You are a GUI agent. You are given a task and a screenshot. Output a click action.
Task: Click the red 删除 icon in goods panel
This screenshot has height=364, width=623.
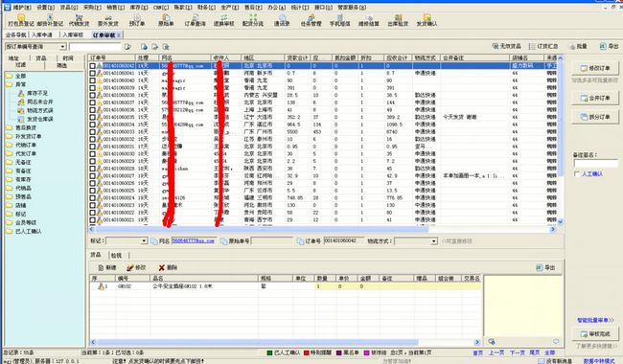pos(161,267)
